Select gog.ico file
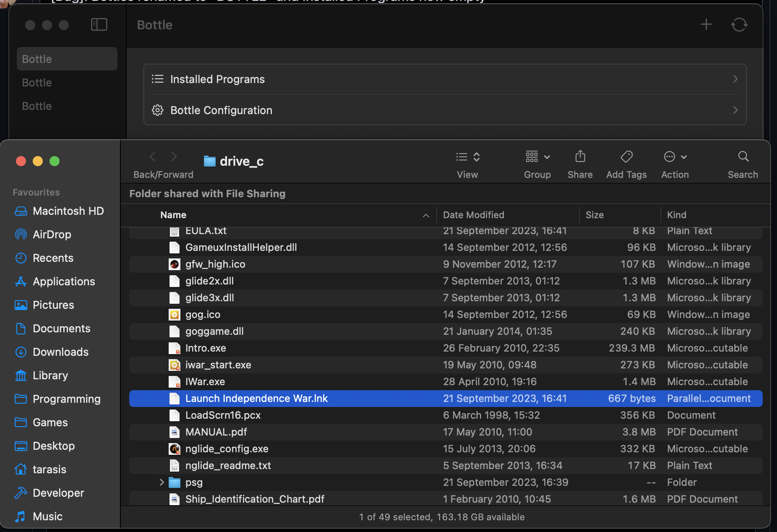The image size is (777, 532). tap(446, 315)
